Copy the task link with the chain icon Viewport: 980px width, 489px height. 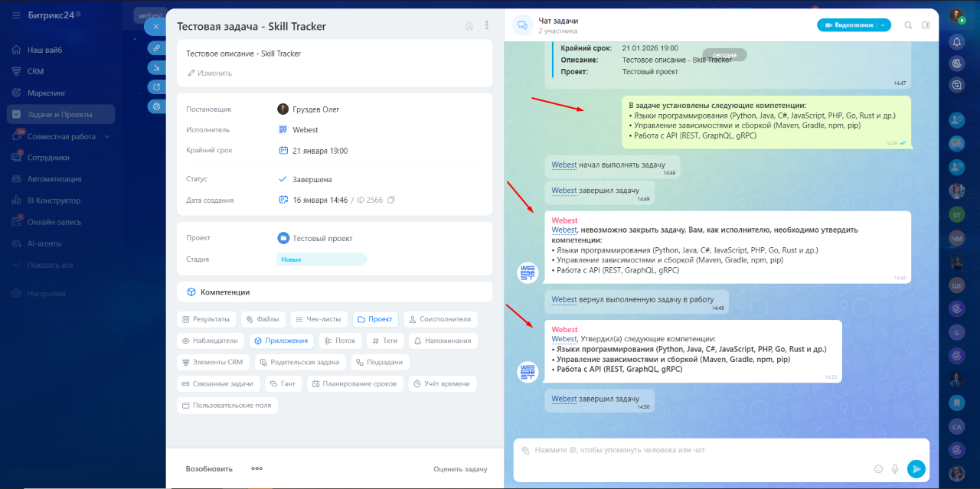pyautogui.click(x=156, y=47)
